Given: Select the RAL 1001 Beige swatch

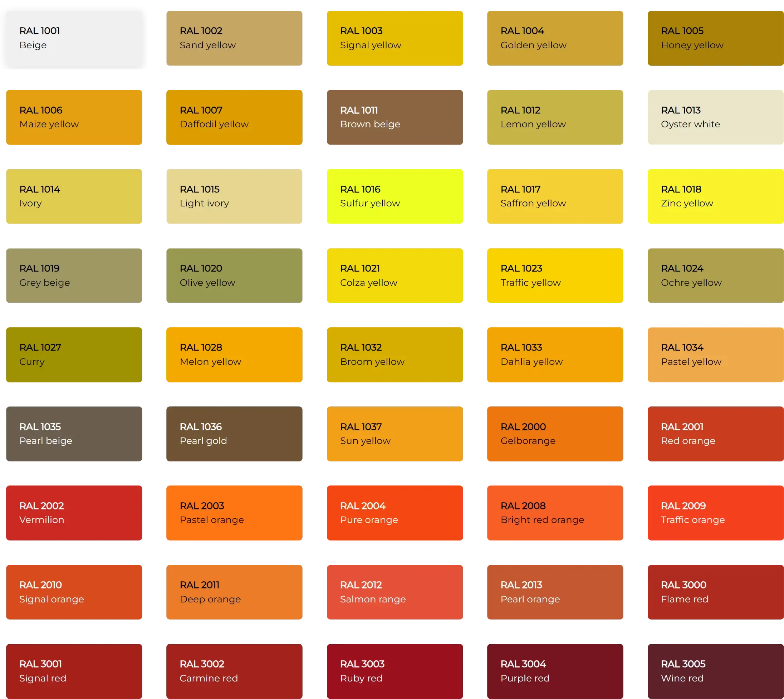Looking at the screenshot, I should pyautogui.click(x=74, y=38).
